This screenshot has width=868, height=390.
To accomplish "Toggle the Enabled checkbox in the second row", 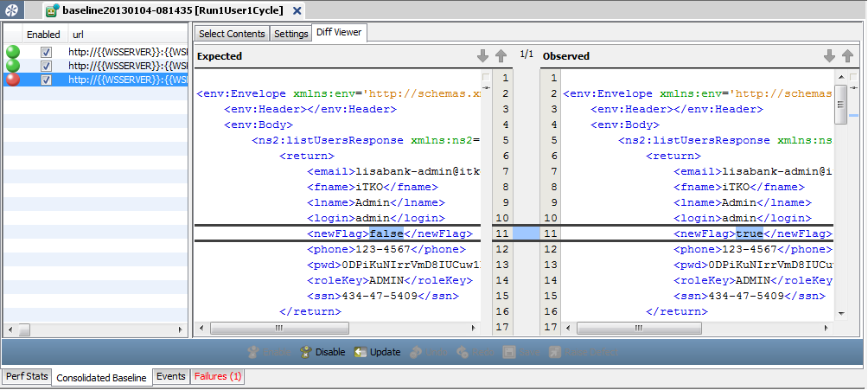I will [47, 66].
